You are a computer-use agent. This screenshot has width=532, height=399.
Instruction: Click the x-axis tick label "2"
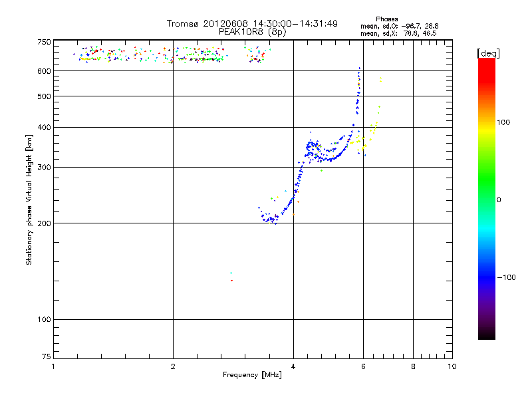(173, 366)
